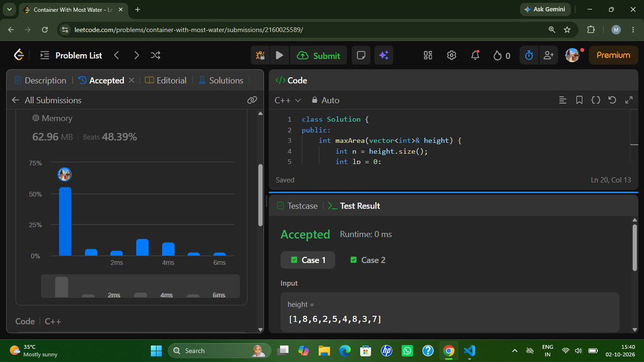
Task: Go back to All Submissions
Action: coord(47,100)
